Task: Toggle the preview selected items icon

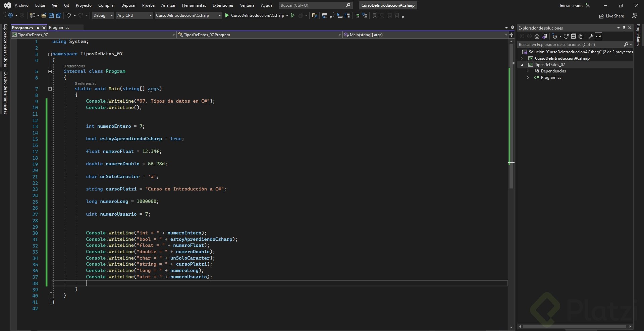Action: point(598,36)
